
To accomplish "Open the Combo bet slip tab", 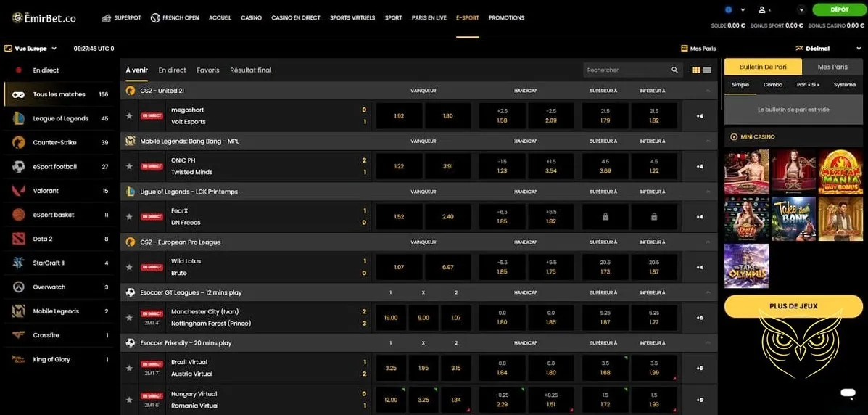I will pyautogui.click(x=772, y=85).
